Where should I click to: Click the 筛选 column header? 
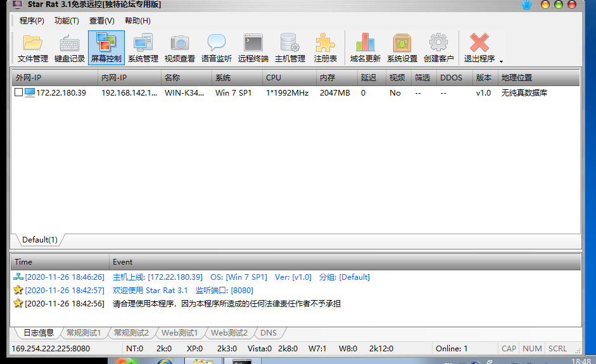point(424,78)
